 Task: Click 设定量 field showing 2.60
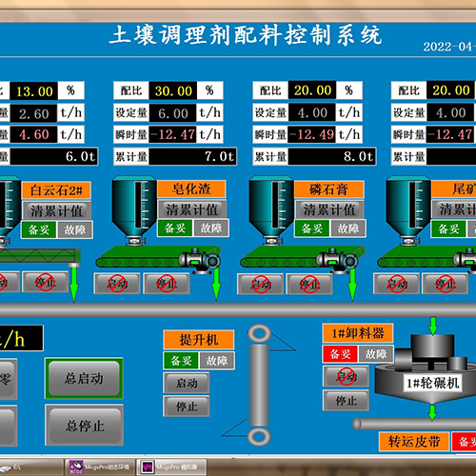(34, 113)
